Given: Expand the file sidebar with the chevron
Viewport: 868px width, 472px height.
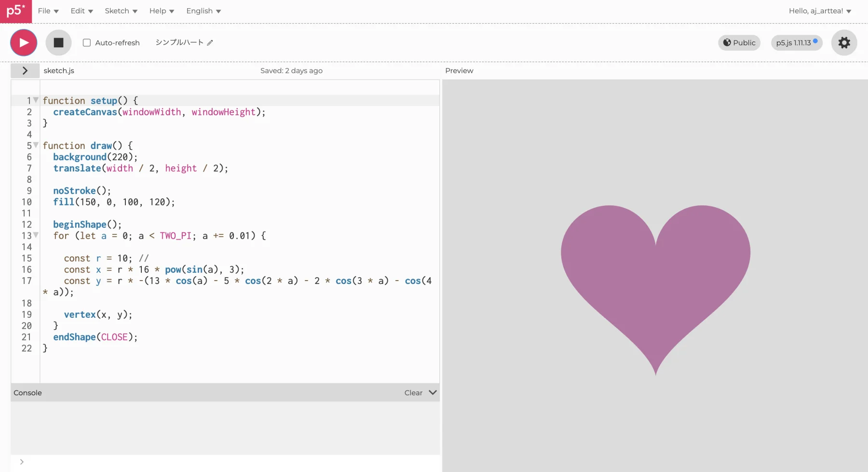Looking at the screenshot, I should click(x=25, y=70).
